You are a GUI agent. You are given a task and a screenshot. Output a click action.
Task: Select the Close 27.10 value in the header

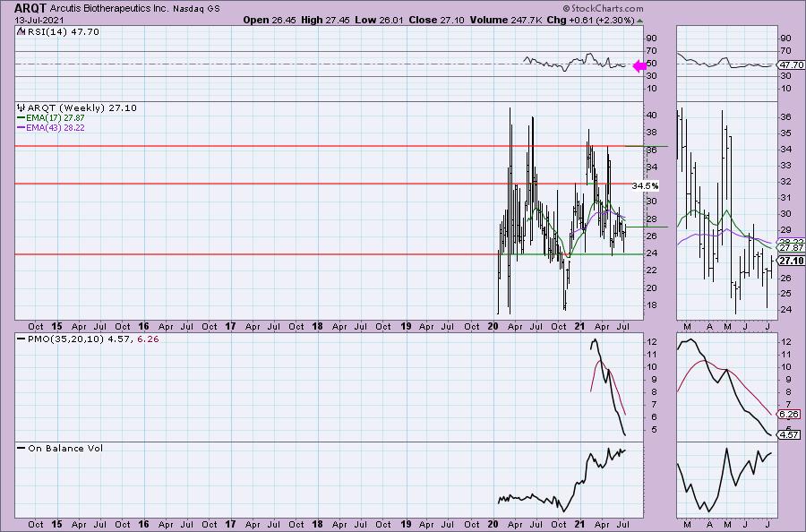pos(436,20)
